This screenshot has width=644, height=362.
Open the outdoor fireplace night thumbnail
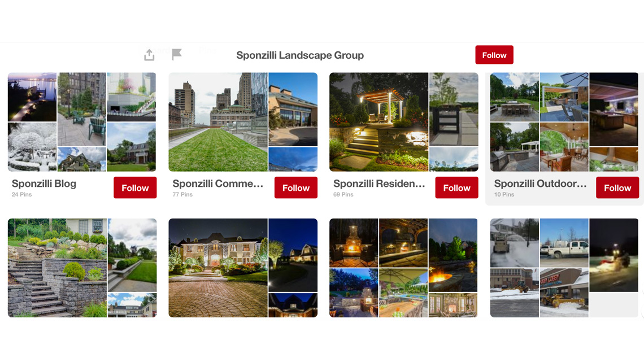click(354, 243)
